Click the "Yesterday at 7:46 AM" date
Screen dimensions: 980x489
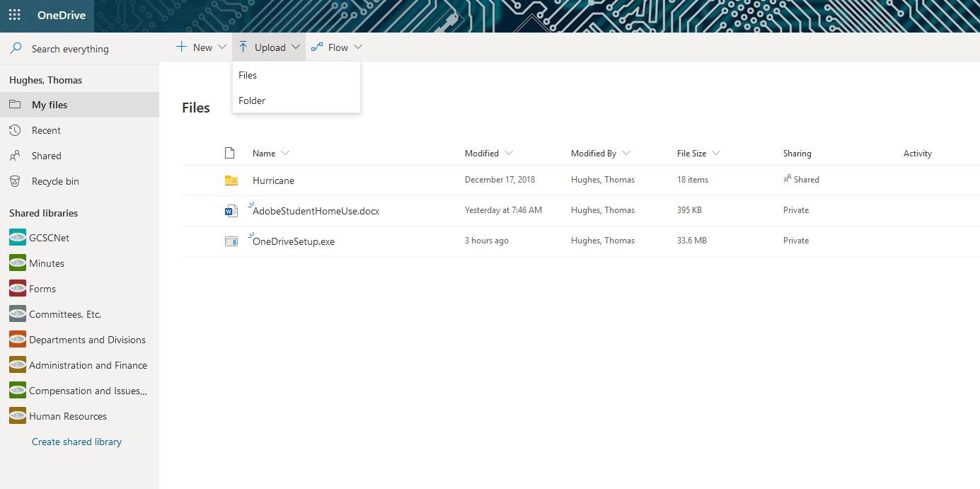point(503,210)
